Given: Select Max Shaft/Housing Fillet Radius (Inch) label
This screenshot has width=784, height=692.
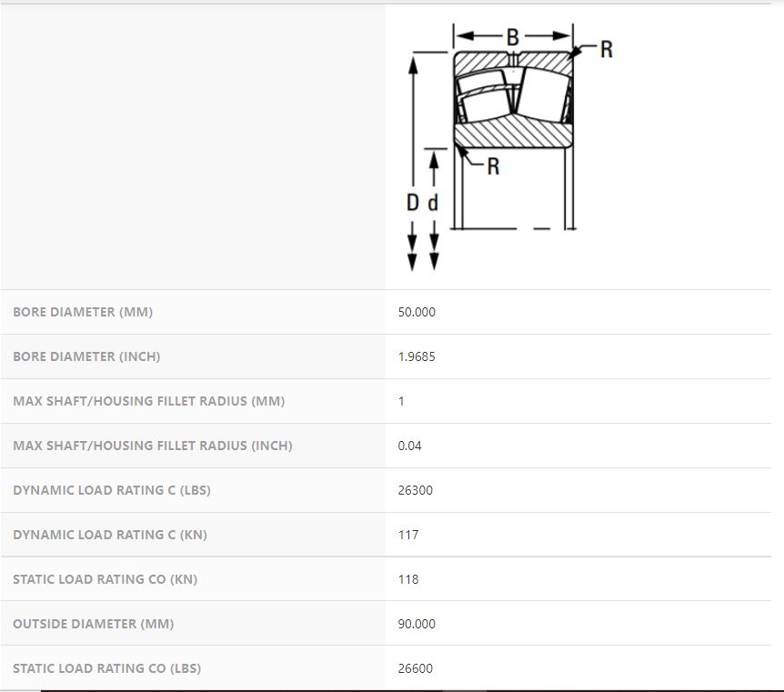Looking at the screenshot, I should pos(153,446).
